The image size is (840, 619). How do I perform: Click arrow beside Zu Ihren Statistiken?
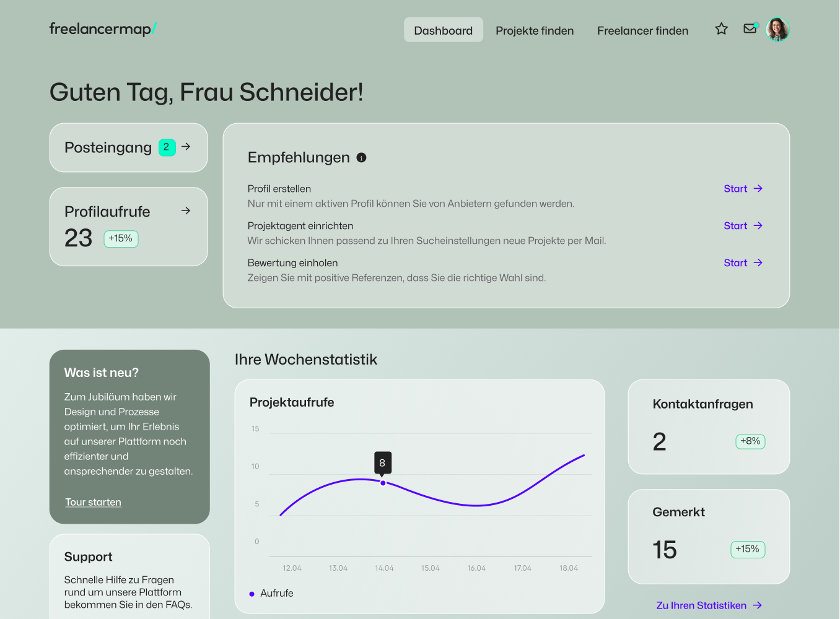coord(758,605)
